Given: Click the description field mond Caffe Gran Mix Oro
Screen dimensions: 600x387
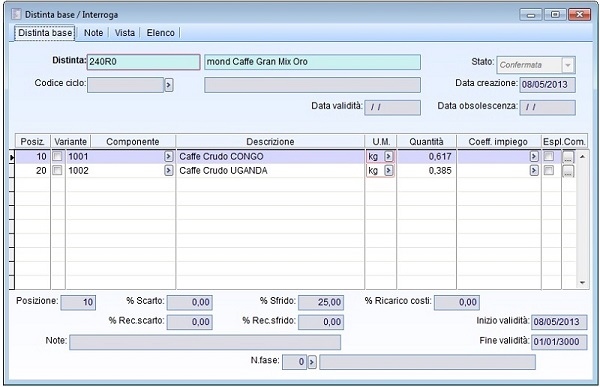Looking at the screenshot, I should coord(312,62).
